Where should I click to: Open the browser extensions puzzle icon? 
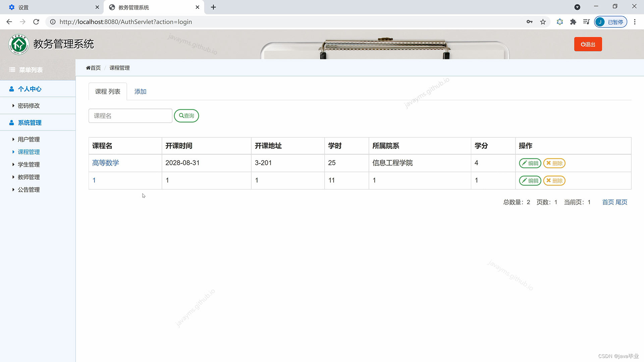click(x=573, y=22)
